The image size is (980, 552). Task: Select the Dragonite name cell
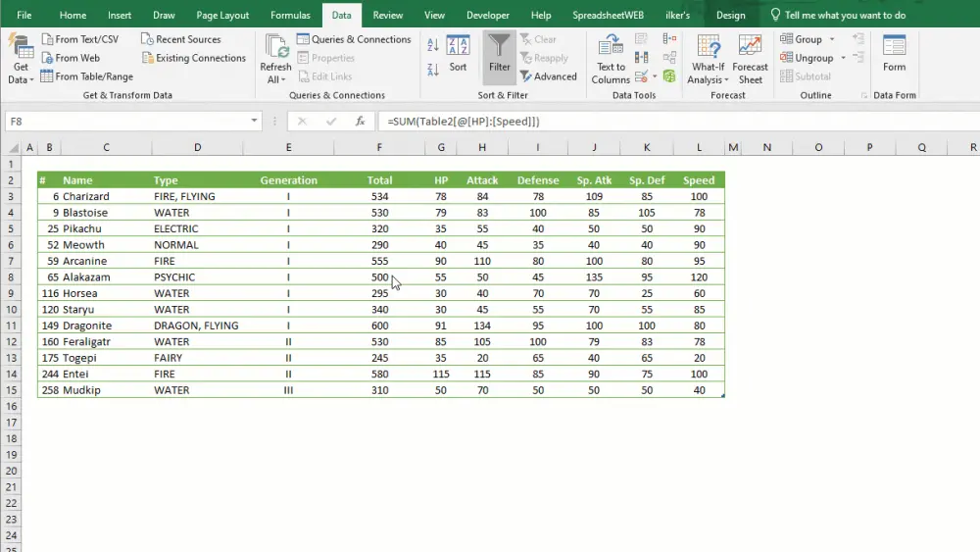106,326
